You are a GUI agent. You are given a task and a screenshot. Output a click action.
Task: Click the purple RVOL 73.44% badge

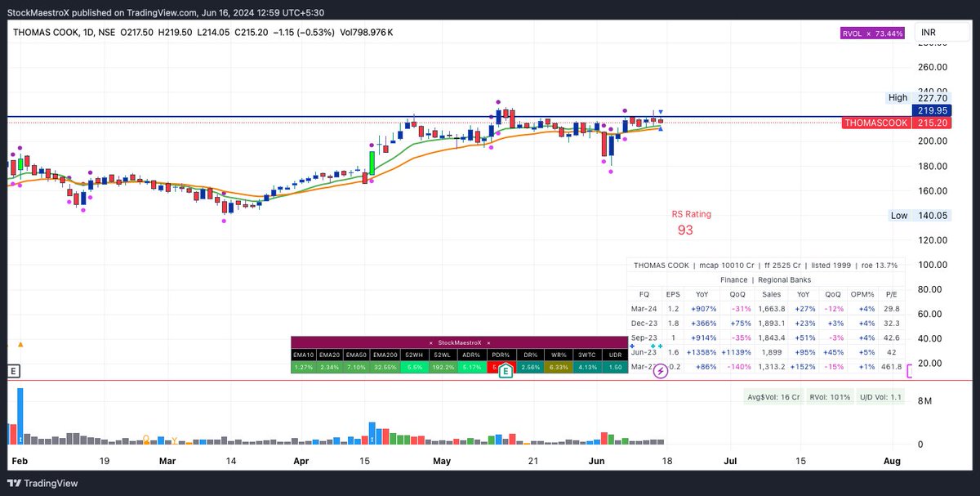[x=873, y=34]
